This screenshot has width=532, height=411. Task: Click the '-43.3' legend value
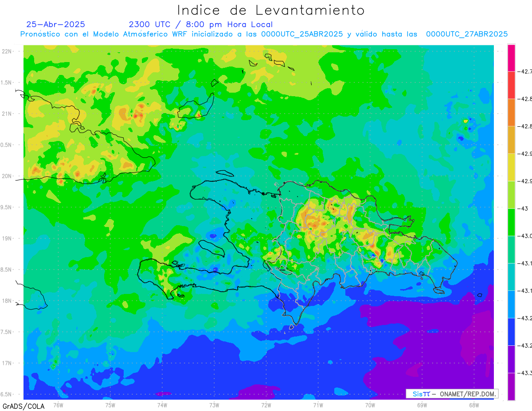[x=525, y=373]
